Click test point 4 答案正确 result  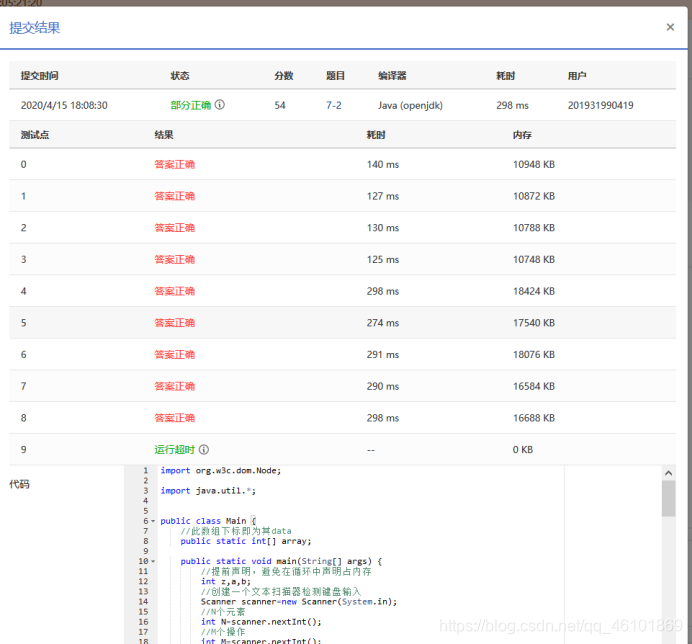click(175, 291)
